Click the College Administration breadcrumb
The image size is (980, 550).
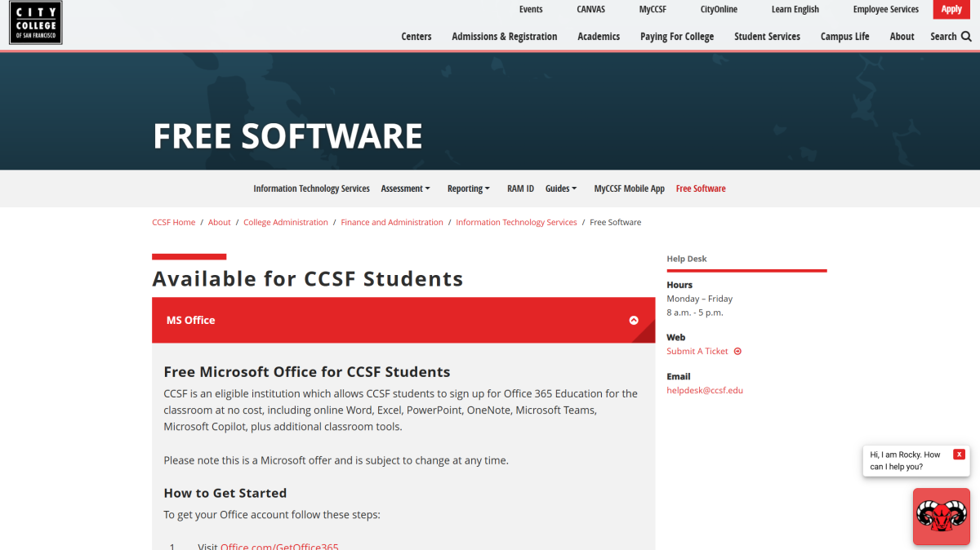(286, 222)
